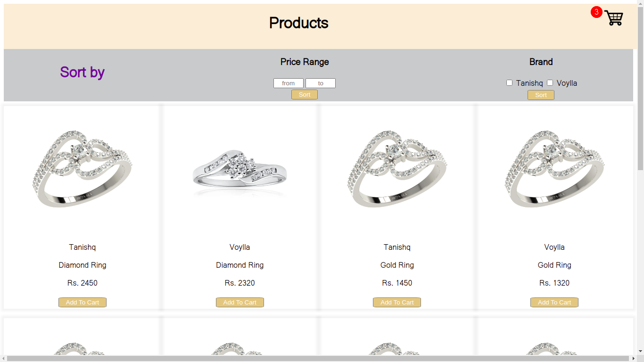Add the Tanishq Diamond Ring to cart
The width and height of the screenshot is (644, 362).
click(x=82, y=302)
